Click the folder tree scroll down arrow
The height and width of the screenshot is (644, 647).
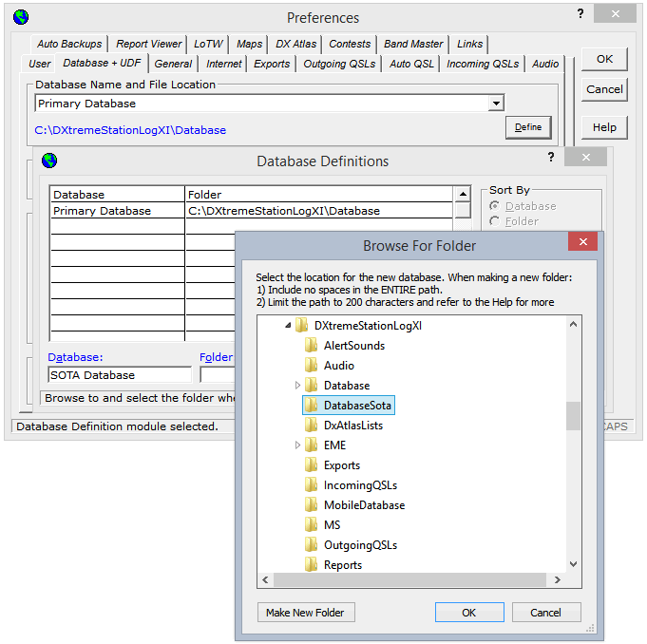coord(573,564)
